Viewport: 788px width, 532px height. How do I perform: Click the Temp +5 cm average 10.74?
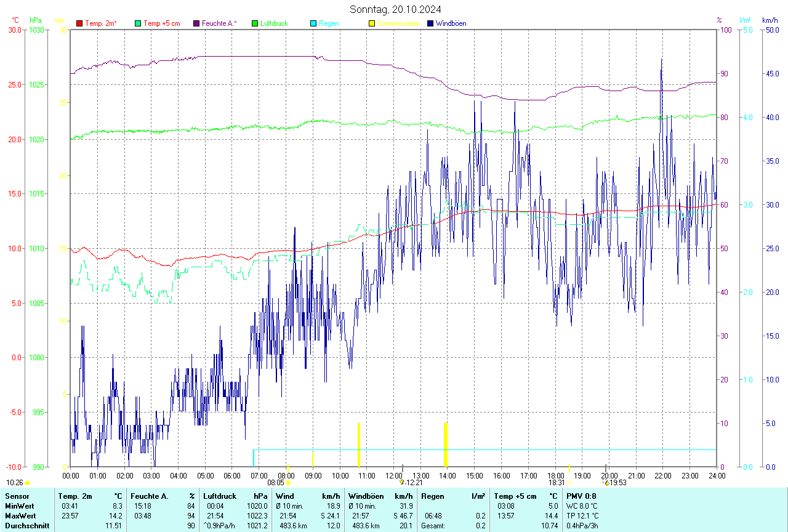[549, 525]
